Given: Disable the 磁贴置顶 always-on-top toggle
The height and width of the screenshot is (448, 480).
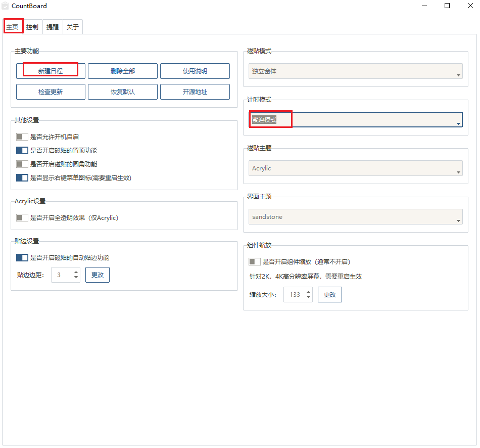Looking at the screenshot, I should [x=22, y=150].
